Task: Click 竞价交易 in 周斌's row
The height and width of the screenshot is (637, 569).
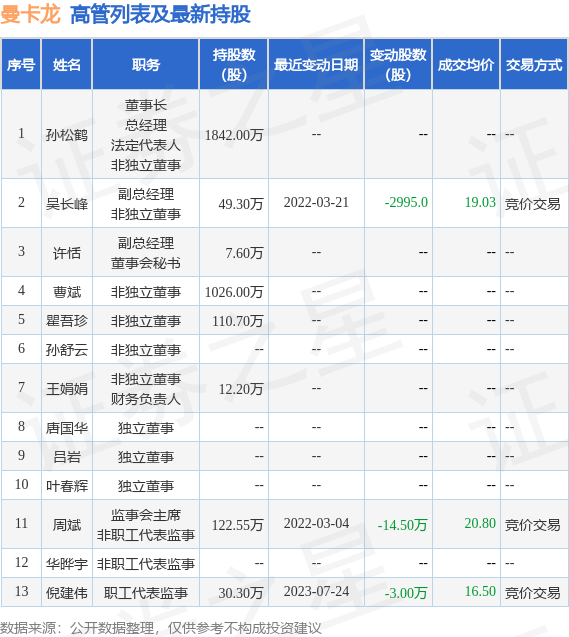Action: pyautogui.click(x=532, y=525)
